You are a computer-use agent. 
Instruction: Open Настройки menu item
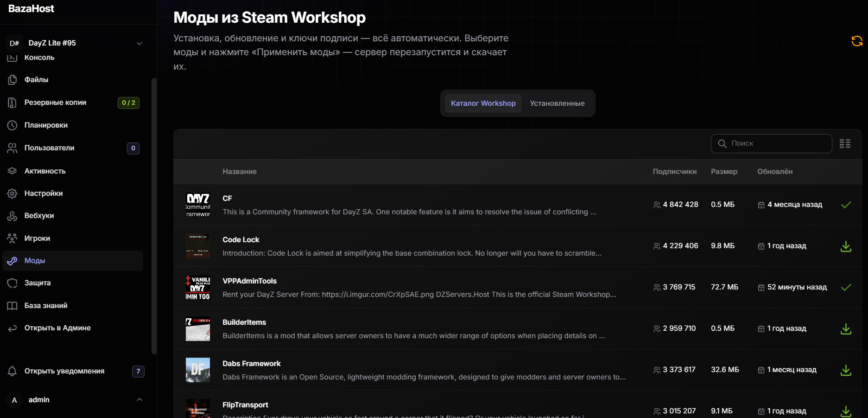click(73, 193)
